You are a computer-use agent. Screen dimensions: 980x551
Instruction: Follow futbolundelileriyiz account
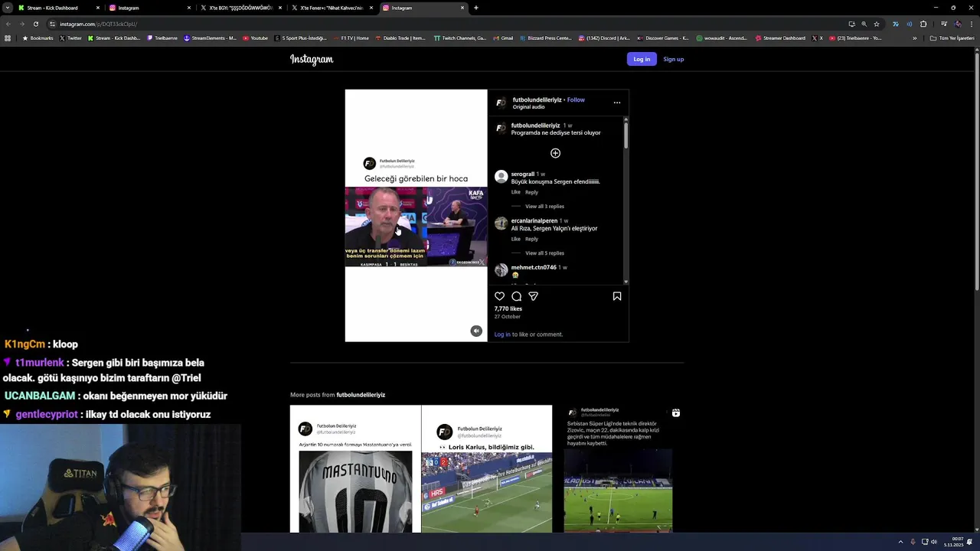click(576, 99)
